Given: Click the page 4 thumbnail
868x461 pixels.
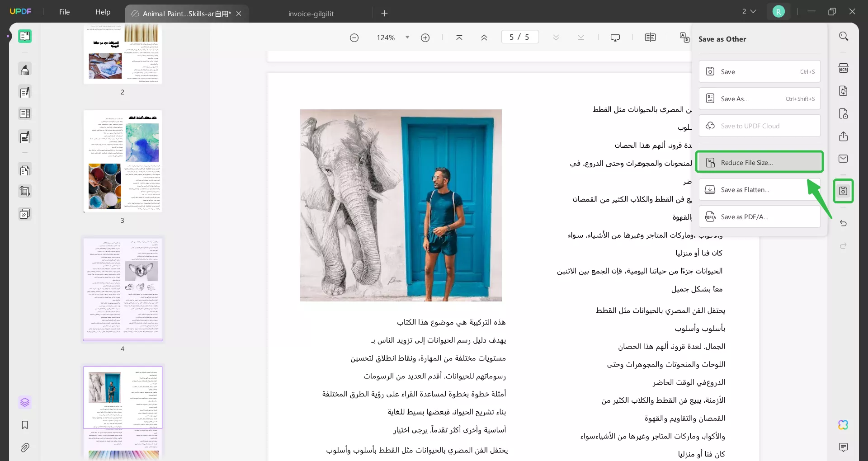Looking at the screenshot, I should (123, 289).
